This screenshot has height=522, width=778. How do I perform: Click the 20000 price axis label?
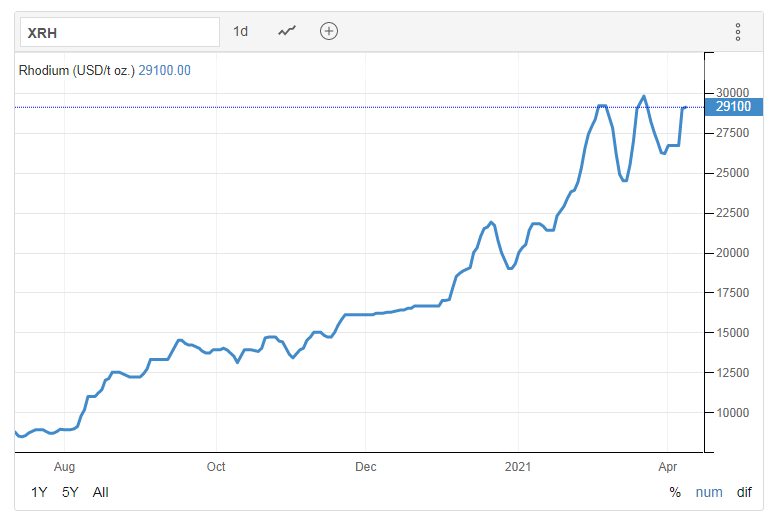733,252
